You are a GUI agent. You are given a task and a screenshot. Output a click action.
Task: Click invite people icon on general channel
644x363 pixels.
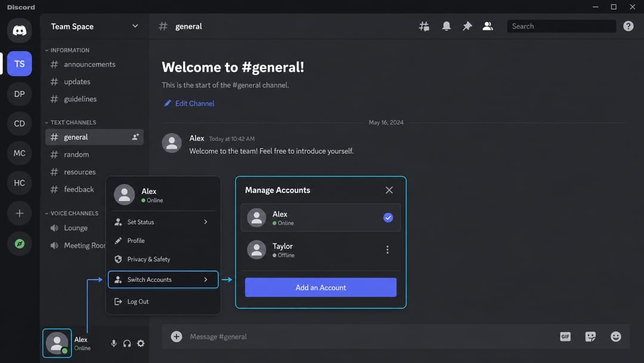[x=135, y=137]
